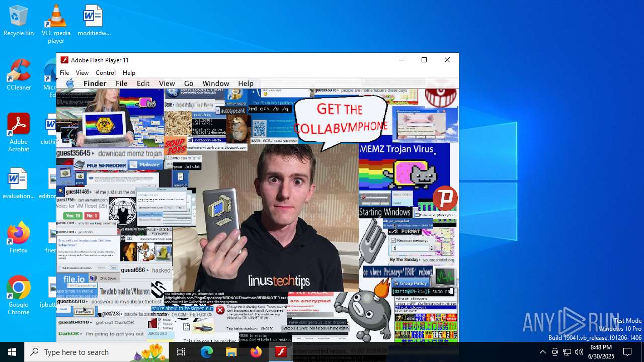Show hidden system tray icons

pos(542,352)
